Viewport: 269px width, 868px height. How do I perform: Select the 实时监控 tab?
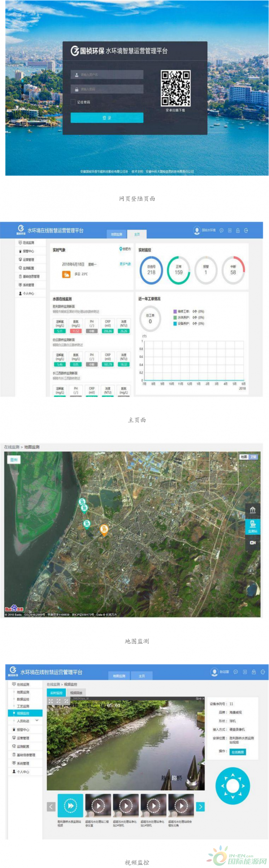[56, 693]
